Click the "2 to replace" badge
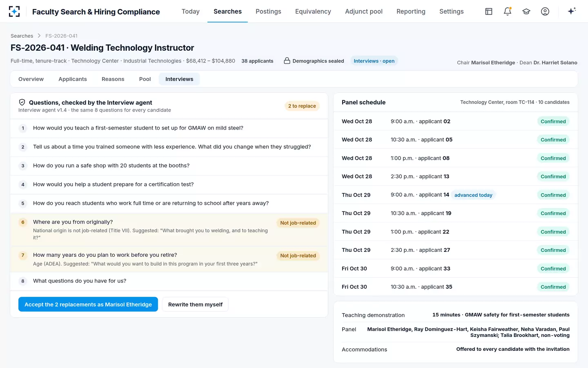Screen dimensions: 588x368 (x=302, y=106)
